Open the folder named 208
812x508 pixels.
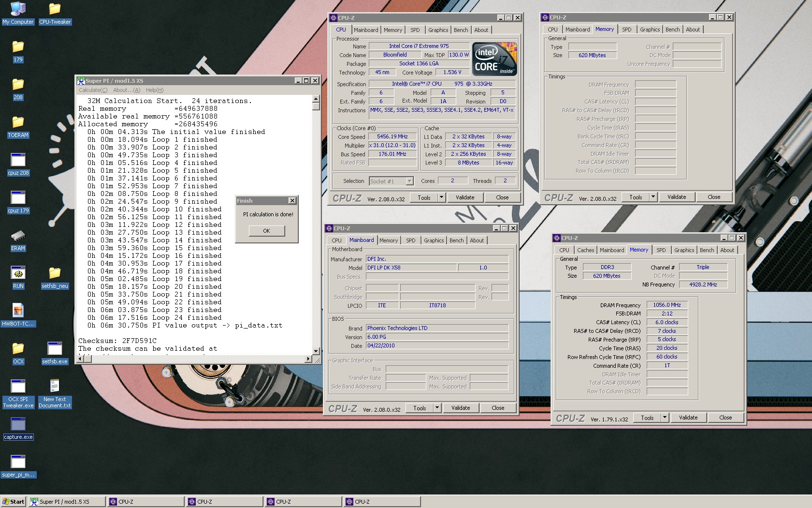pyautogui.click(x=18, y=89)
